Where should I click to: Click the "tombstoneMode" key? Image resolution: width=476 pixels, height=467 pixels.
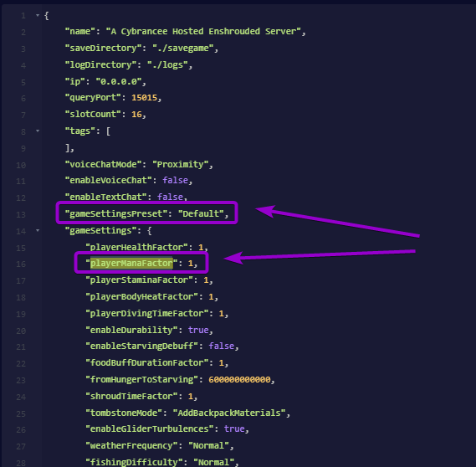(124, 413)
